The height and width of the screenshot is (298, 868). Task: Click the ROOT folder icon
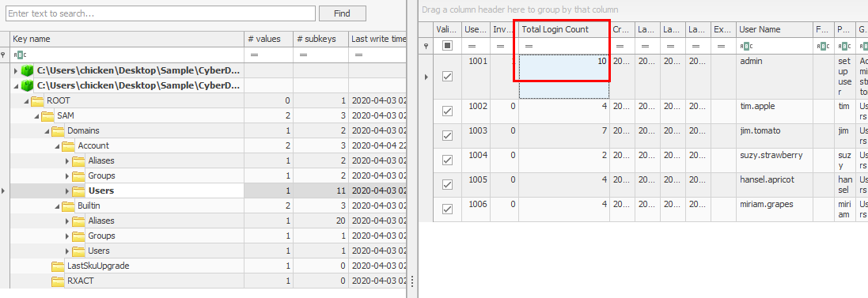[38, 101]
